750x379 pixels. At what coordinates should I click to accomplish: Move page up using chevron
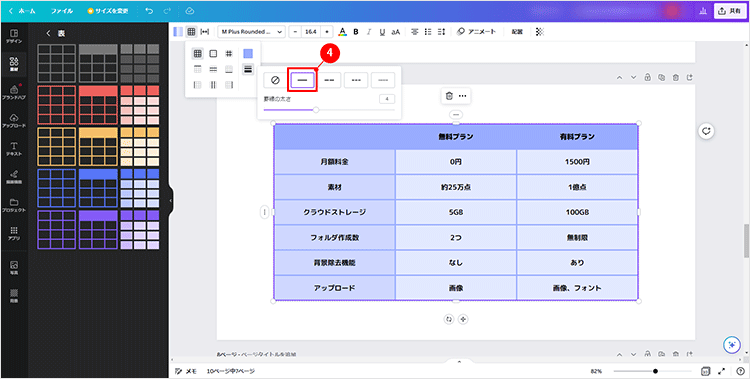pos(619,78)
